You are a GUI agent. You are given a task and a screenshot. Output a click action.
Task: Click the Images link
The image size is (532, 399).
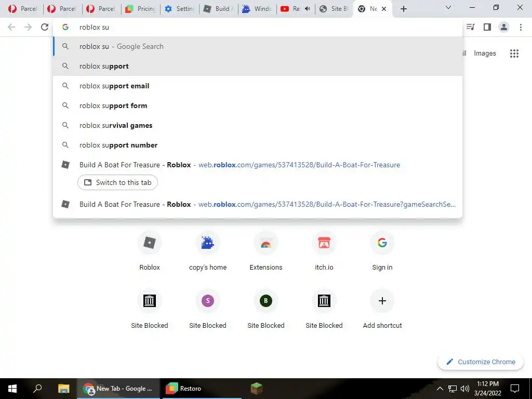coord(485,54)
